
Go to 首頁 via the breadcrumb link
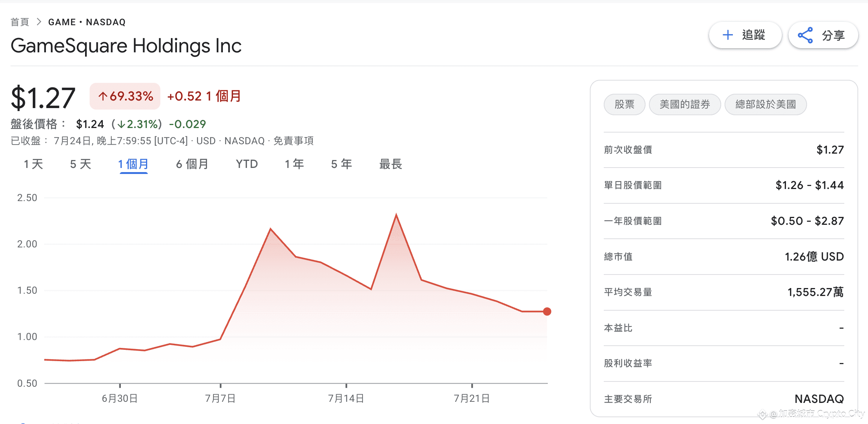point(20,22)
